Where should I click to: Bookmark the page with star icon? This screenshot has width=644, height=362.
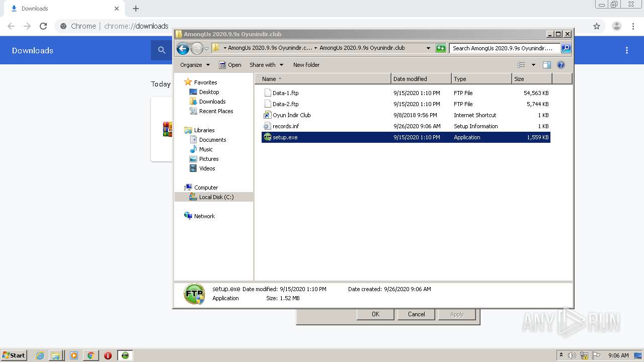(597, 26)
